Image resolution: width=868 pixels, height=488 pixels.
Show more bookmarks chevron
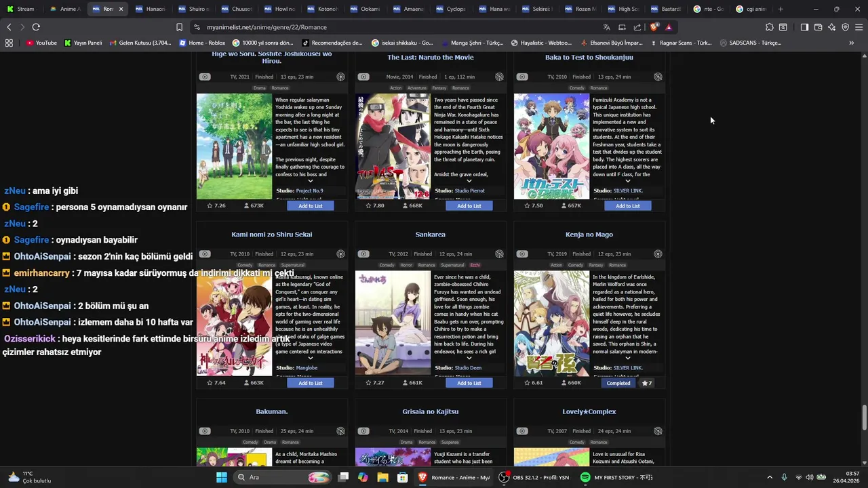[x=852, y=43]
